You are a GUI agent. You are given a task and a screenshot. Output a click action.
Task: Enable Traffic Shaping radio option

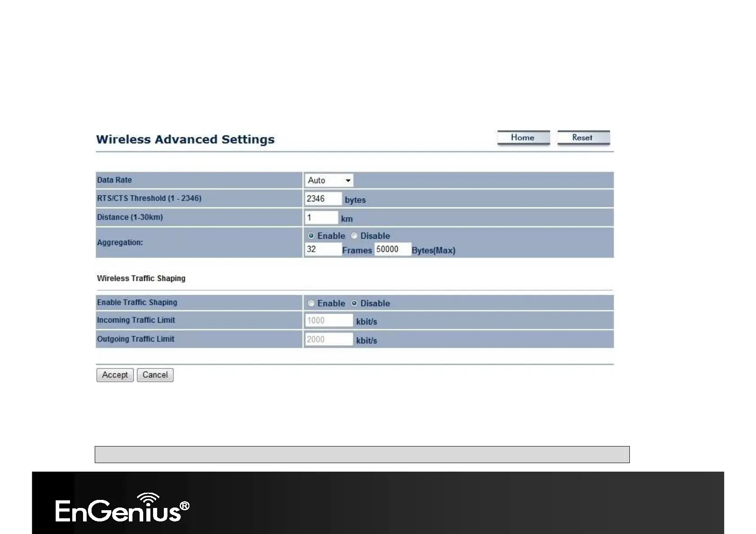(311, 303)
